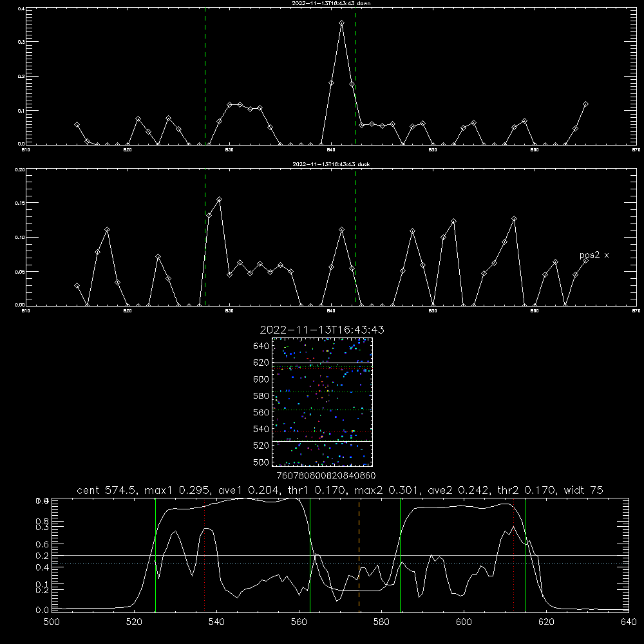
Task: Click the '0.10' y-axis label of dusk plot
Action: coord(20,238)
